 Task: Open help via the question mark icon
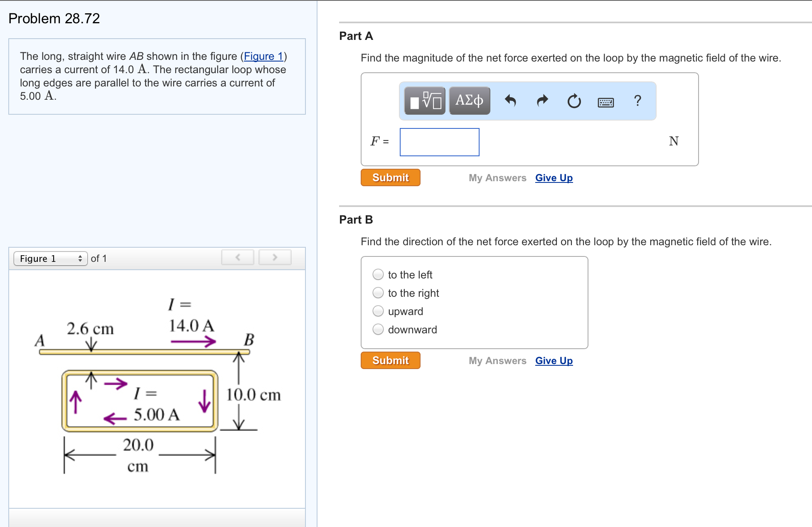pyautogui.click(x=637, y=100)
